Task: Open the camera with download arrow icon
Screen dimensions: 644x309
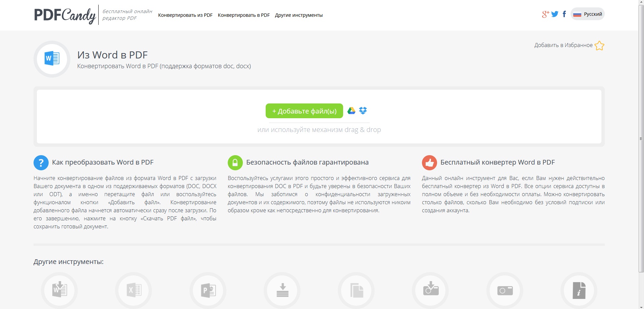Action: coord(430,291)
